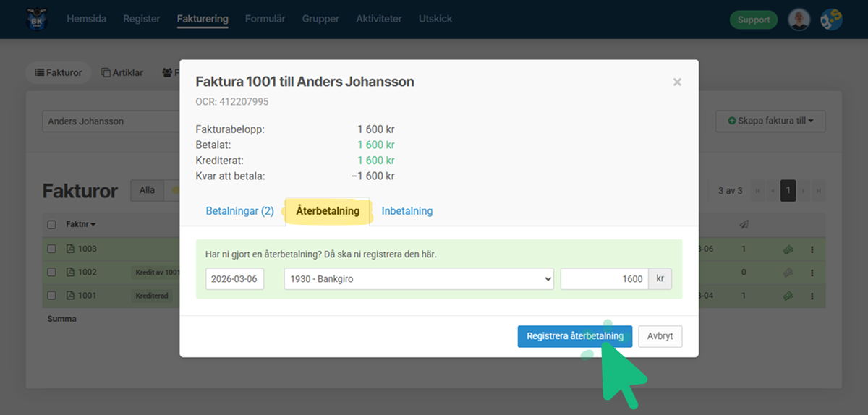This screenshot has height=415, width=868.
Task: Click the payment icon on invoice 1003 row
Action: (x=788, y=249)
